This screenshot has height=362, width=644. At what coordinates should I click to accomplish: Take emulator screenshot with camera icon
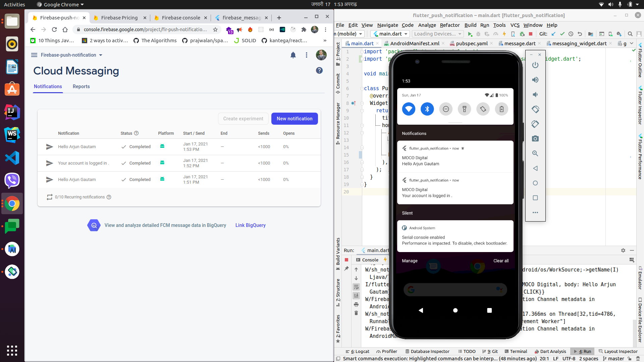click(x=535, y=139)
